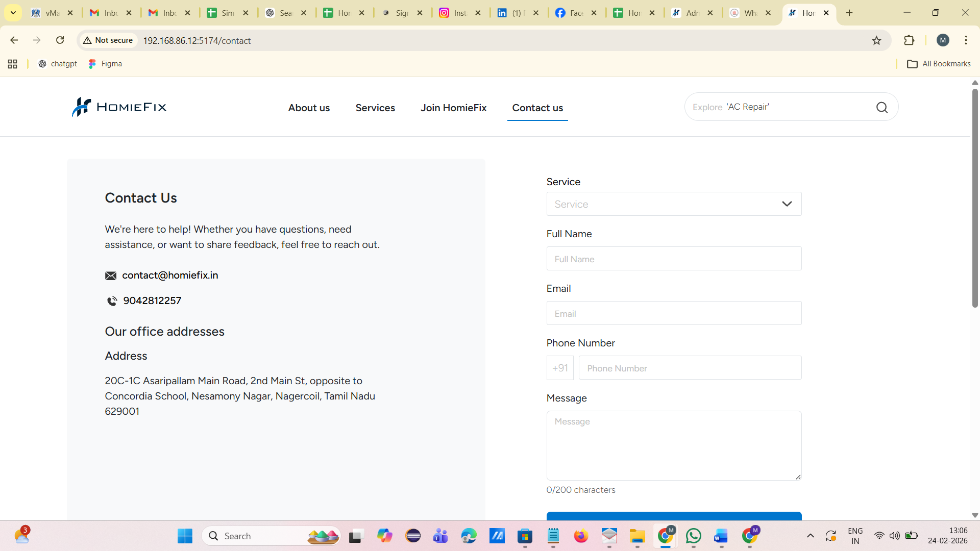This screenshot has width=980, height=551.
Task: Open the Services nav item
Action: [x=375, y=108]
